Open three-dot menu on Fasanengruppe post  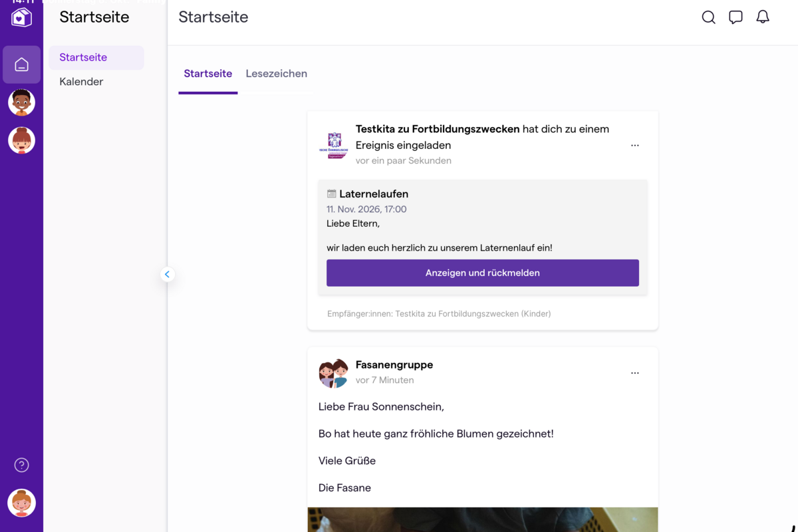(x=635, y=373)
